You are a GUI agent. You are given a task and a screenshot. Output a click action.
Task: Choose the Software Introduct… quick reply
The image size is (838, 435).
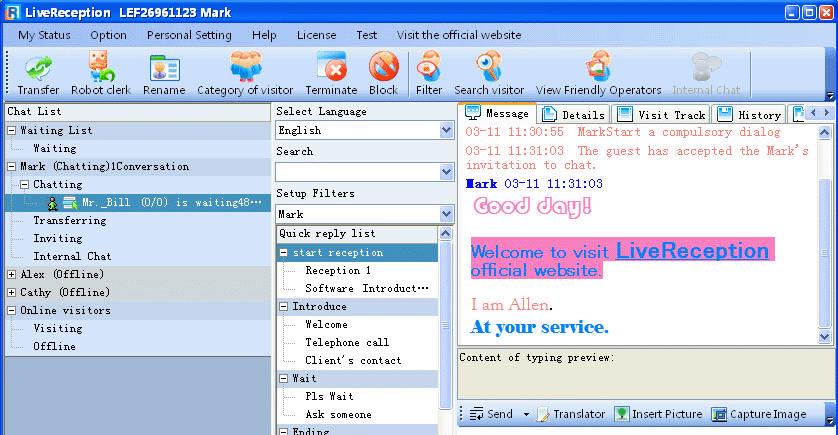[x=367, y=289]
